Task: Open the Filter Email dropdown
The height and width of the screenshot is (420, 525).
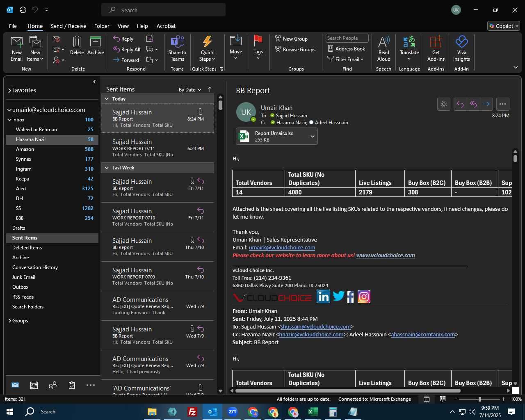Action: [x=346, y=59]
